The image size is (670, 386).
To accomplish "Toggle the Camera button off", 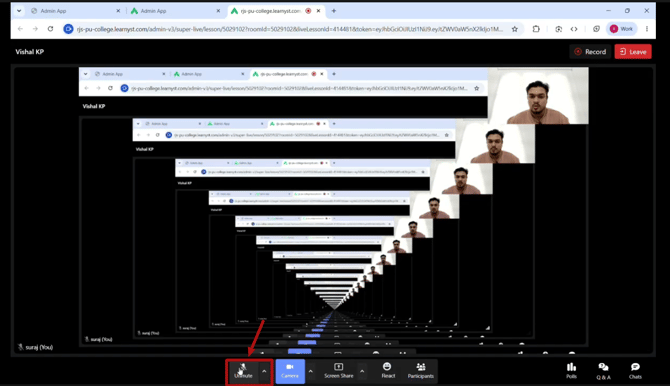I will click(x=290, y=371).
